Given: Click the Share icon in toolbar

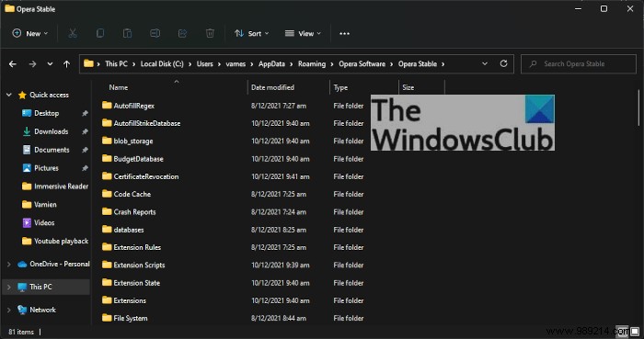Looking at the screenshot, I should click(182, 34).
